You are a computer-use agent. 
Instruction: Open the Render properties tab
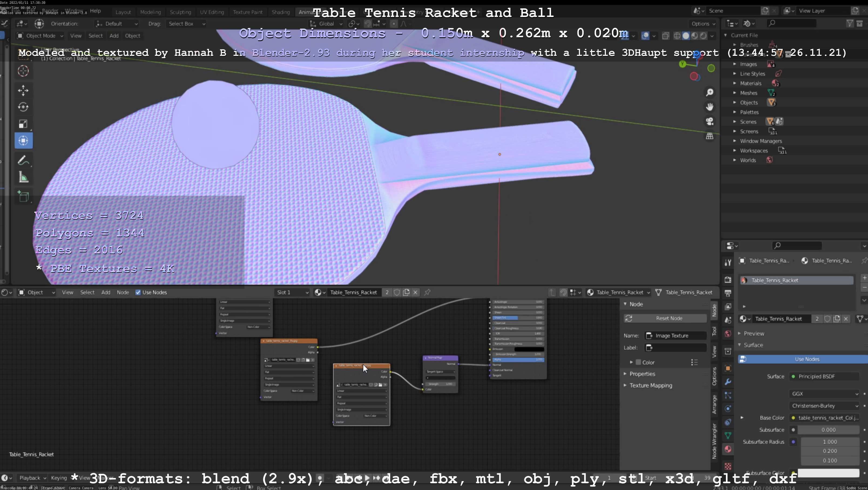pos(728,280)
